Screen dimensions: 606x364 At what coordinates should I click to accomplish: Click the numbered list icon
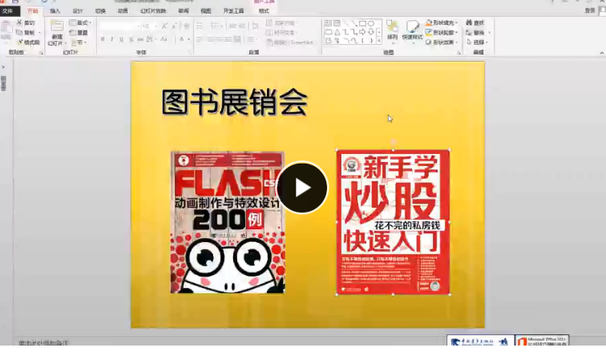214,26
